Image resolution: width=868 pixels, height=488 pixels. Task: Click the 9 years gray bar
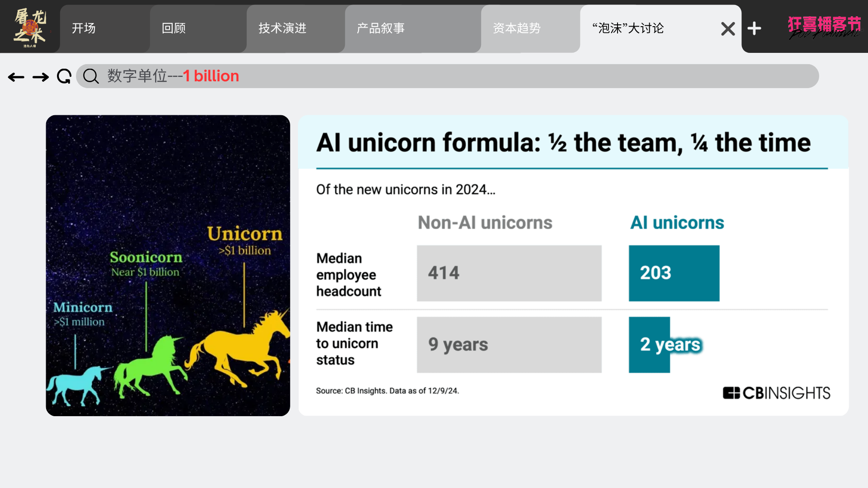509,344
